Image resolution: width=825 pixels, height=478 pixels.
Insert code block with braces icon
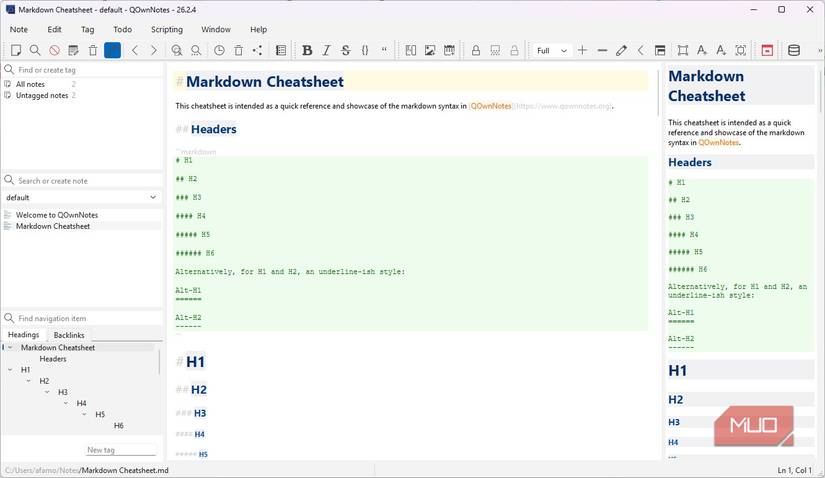coord(365,51)
